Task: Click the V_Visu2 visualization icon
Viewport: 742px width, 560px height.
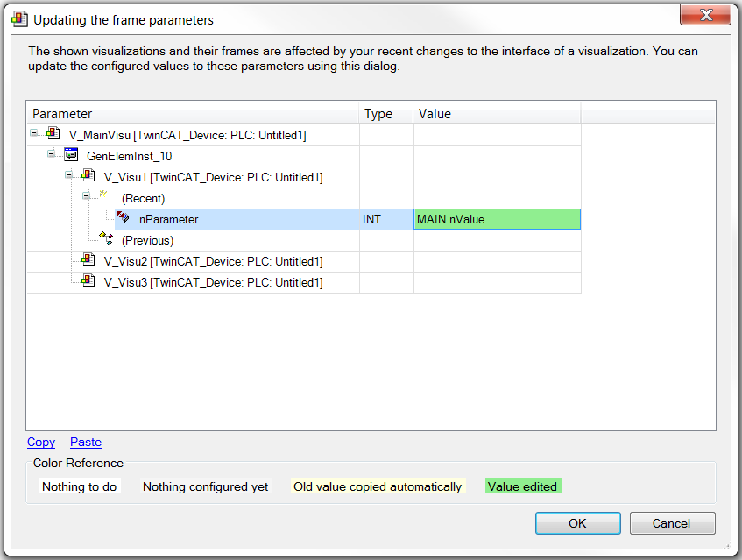Action: (88, 259)
